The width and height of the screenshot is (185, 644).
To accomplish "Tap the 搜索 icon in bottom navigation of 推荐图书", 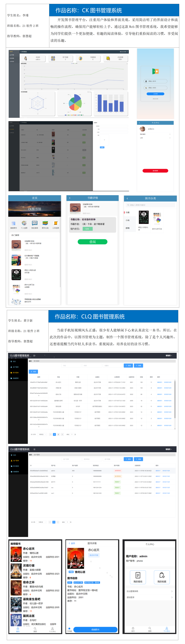I will [x=35, y=629].
